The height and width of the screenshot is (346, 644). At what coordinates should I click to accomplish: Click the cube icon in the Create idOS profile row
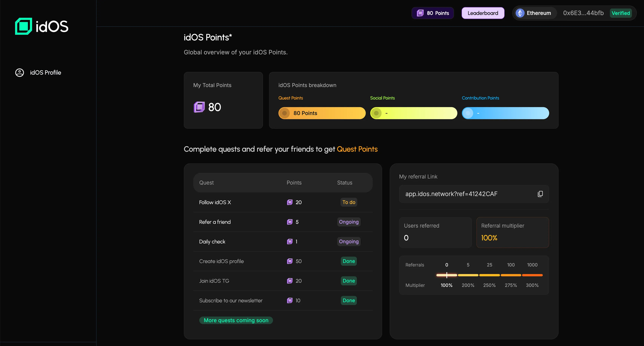290,261
